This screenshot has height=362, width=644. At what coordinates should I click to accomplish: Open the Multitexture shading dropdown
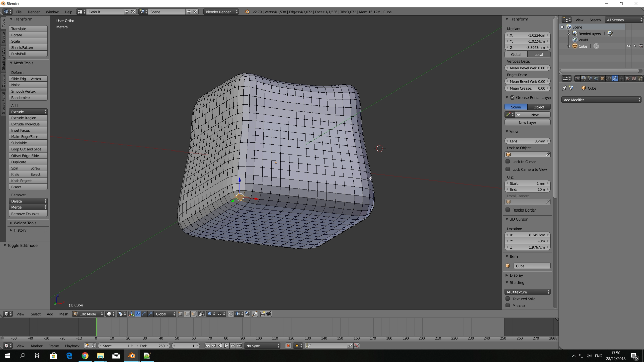(528, 292)
